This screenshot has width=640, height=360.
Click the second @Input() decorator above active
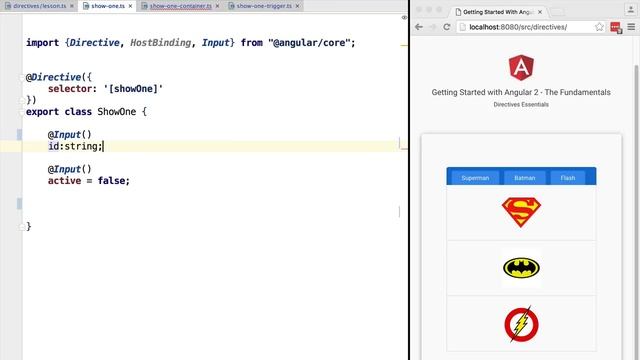[x=69, y=169]
